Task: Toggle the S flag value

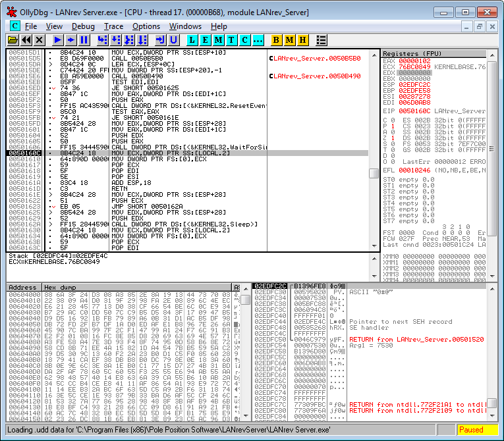Action: [393, 144]
